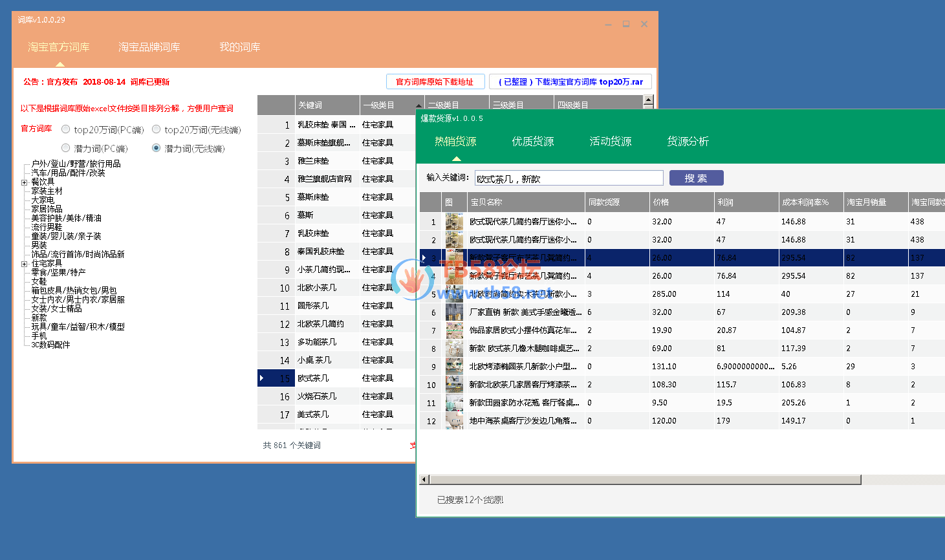945x560 pixels.
Task: Switch to 淘宝品牌词库 tab
Action: point(149,47)
